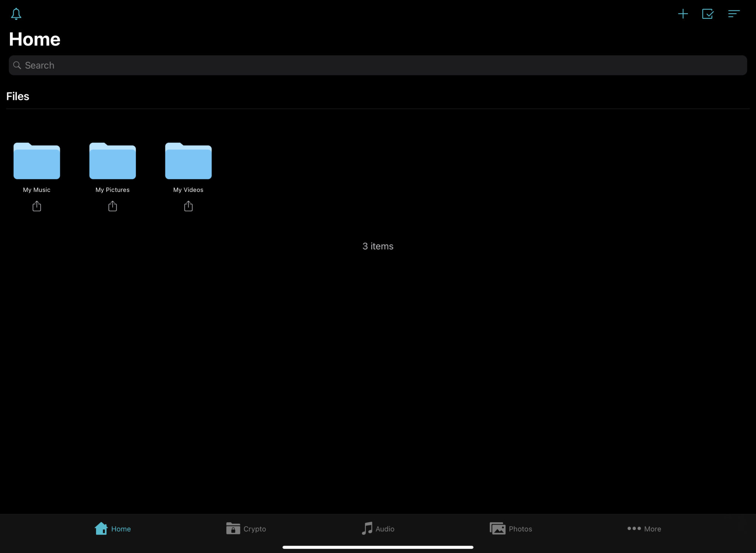Switch to the Crypto tab

coord(246,529)
